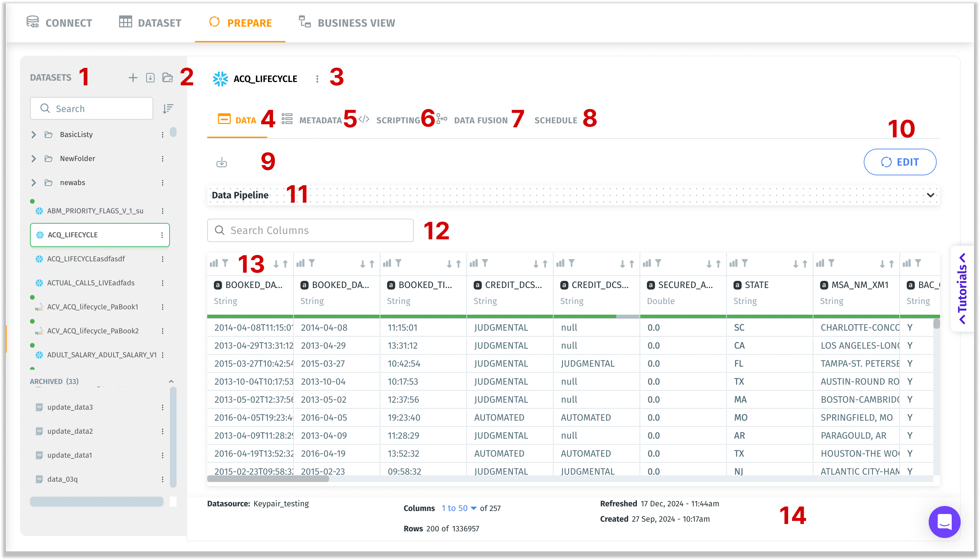Sort SECURED_A column ascending with up arrow
This screenshot has width=980, height=560.
(x=718, y=264)
